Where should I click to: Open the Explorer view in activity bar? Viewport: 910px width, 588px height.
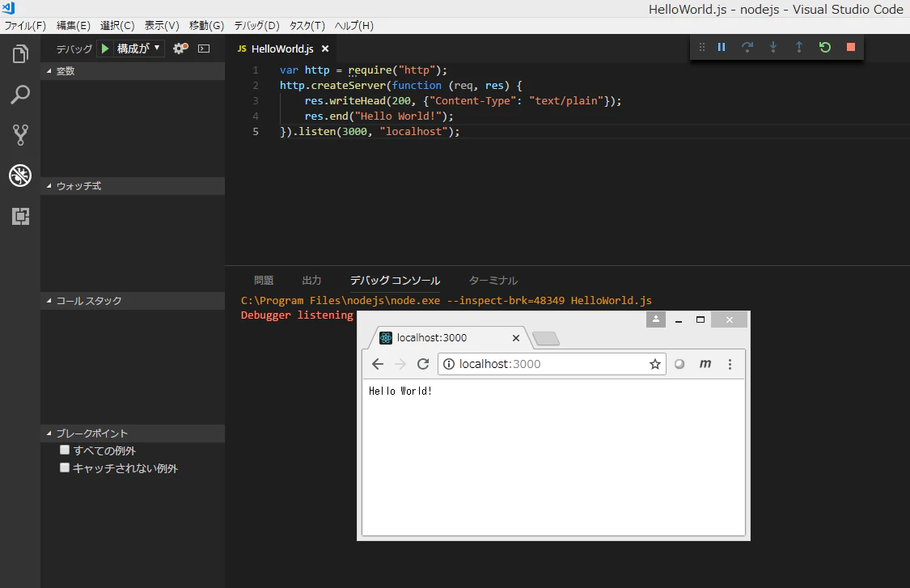[20, 54]
